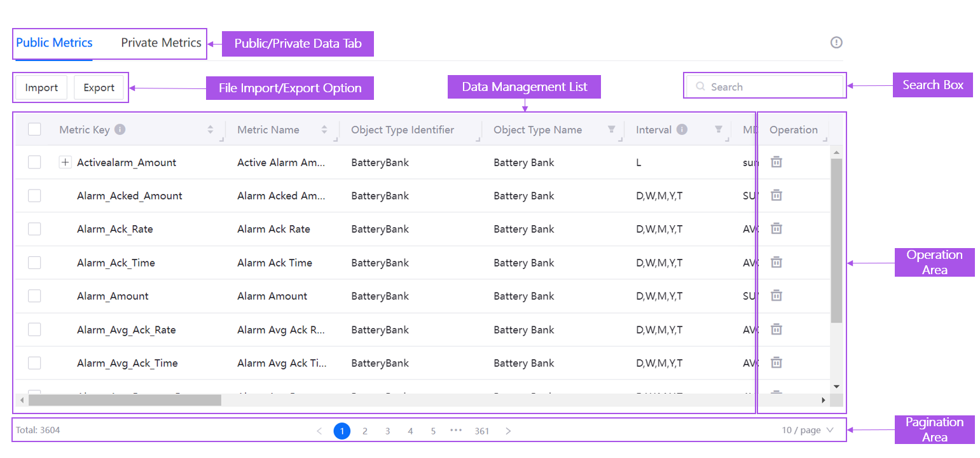Toggle the select-all checkbox in the table header

point(34,128)
